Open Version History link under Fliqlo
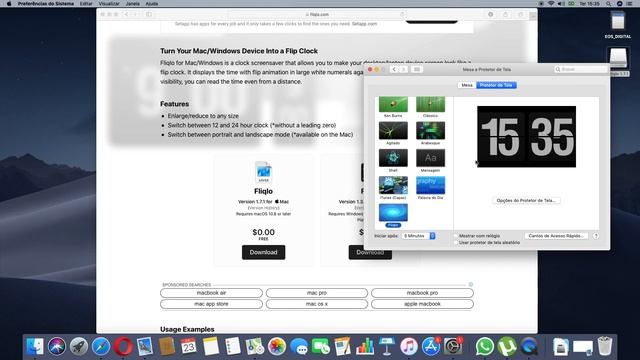 (x=263, y=208)
